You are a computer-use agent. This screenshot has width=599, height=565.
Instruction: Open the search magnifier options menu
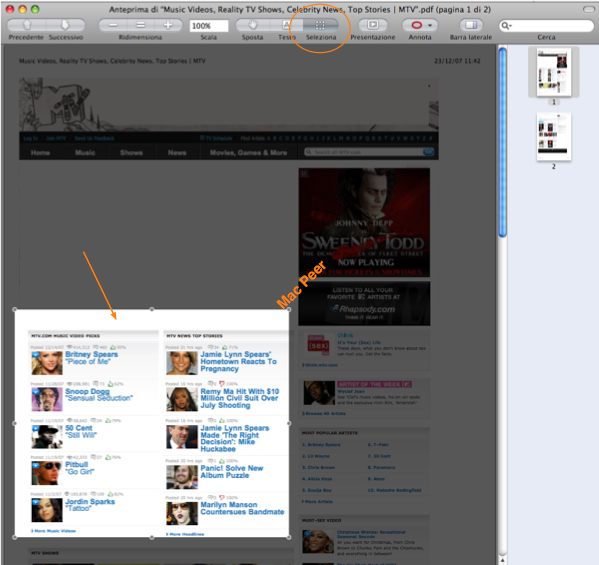click(x=506, y=26)
